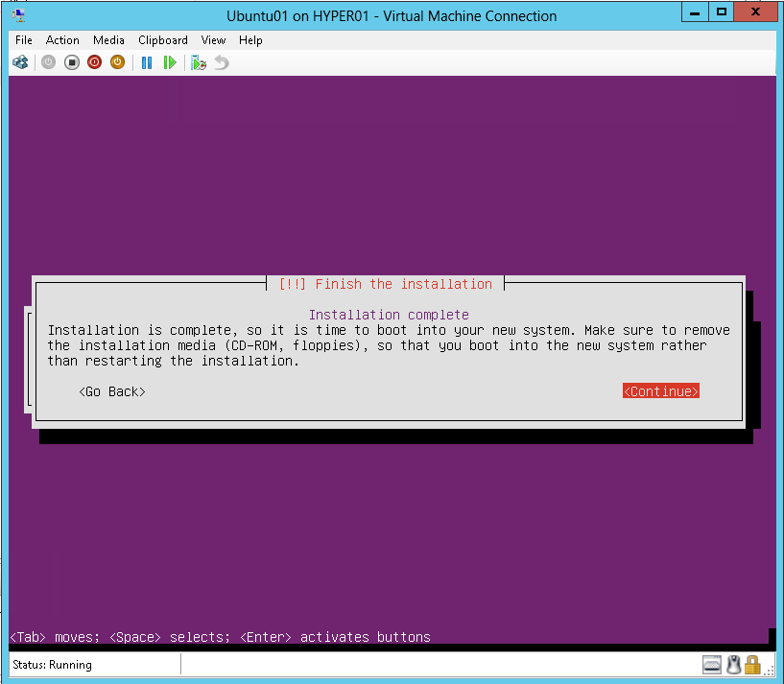
Task: Open the Media menu
Action: pos(108,40)
